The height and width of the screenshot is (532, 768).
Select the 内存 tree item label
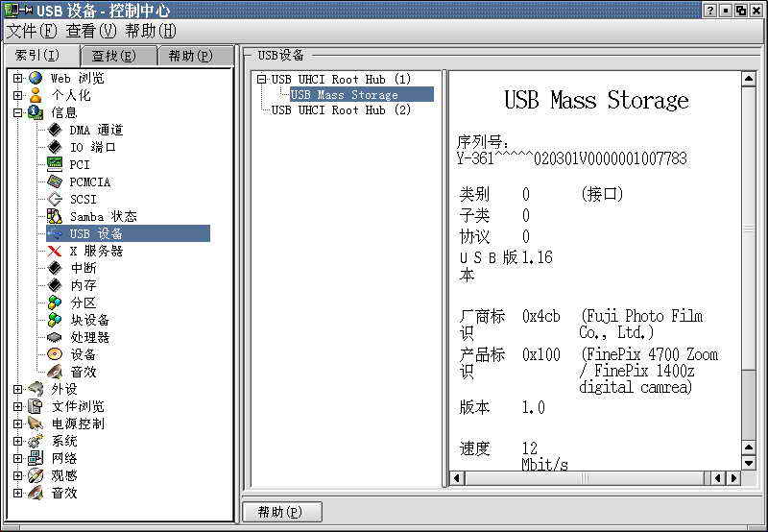[84, 285]
